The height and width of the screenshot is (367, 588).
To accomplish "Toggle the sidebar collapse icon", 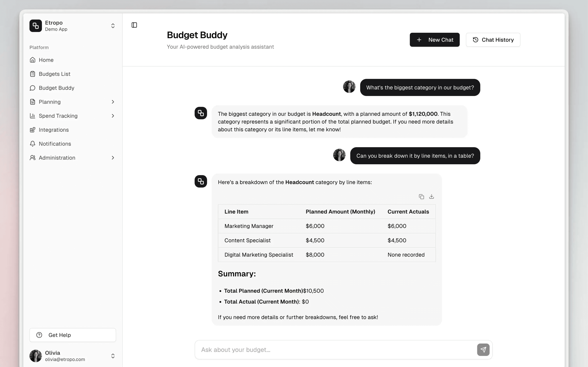I will [134, 25].
